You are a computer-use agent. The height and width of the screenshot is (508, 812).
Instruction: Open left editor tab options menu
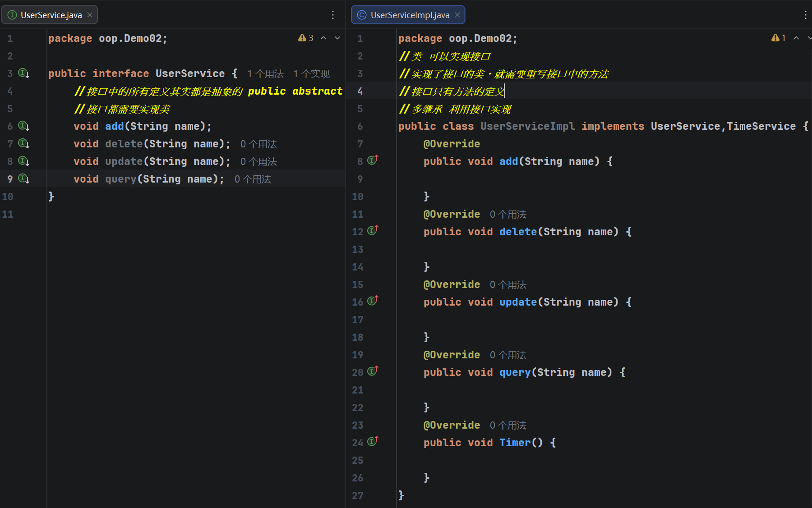click(333, 15)
